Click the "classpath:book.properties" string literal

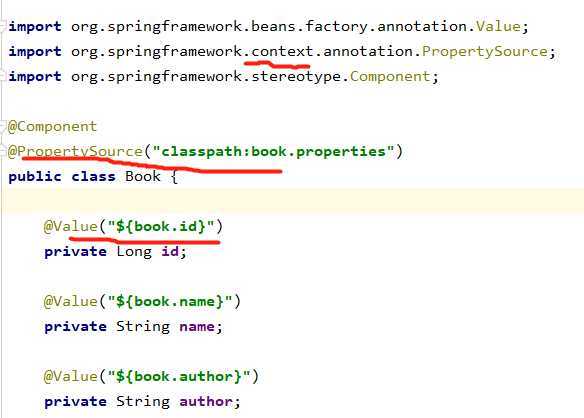click(274, 152)
